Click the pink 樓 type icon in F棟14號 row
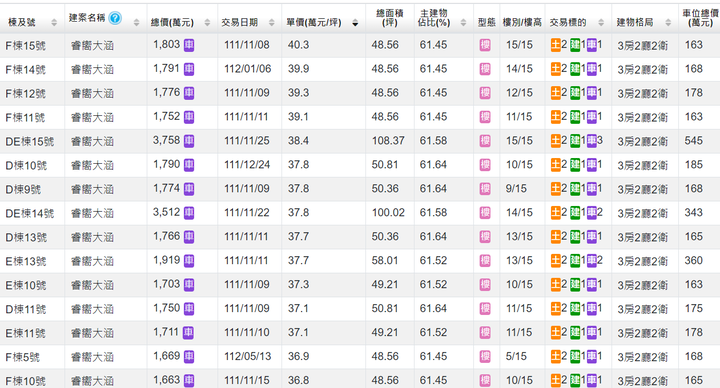Image resolution: width=720 pixels, height=388 pixels. pos(485,69)
